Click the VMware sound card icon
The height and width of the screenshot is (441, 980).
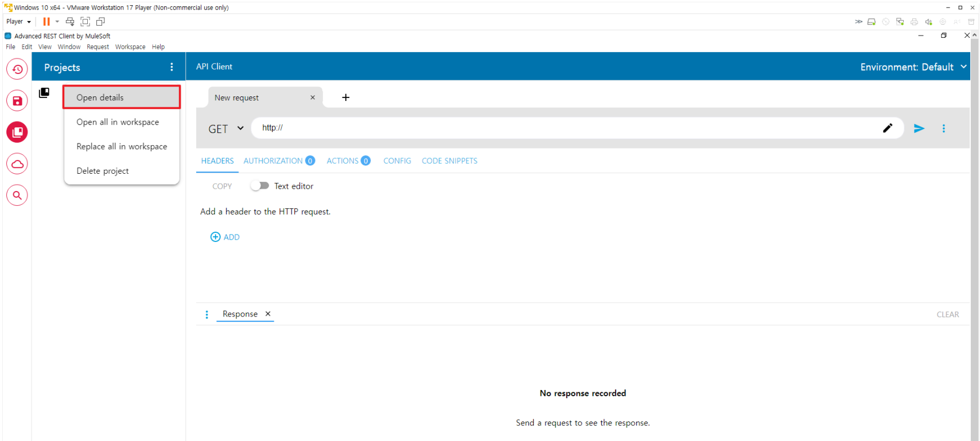pos(929,22)
